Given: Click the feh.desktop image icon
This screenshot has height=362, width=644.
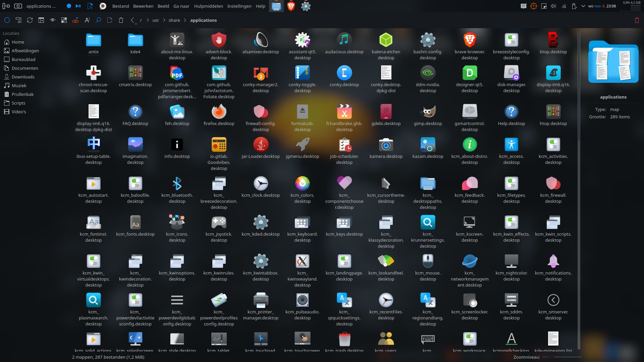Looking at the screenshot, I should 177,112.
